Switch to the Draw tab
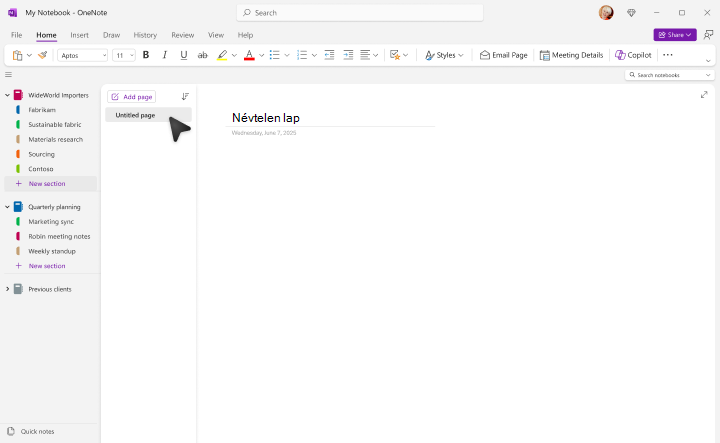Viewport: 720px width, 443px height. (111, 35)
